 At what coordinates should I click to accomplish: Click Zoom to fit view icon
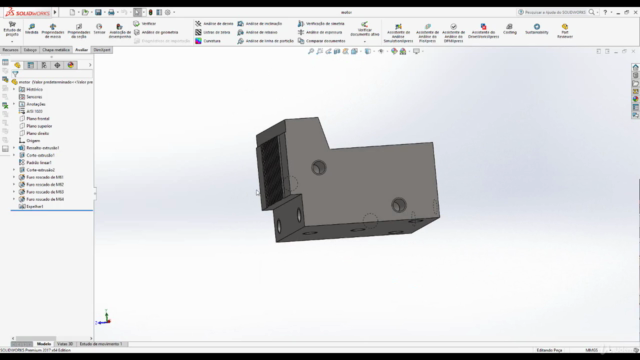point(311,51)
